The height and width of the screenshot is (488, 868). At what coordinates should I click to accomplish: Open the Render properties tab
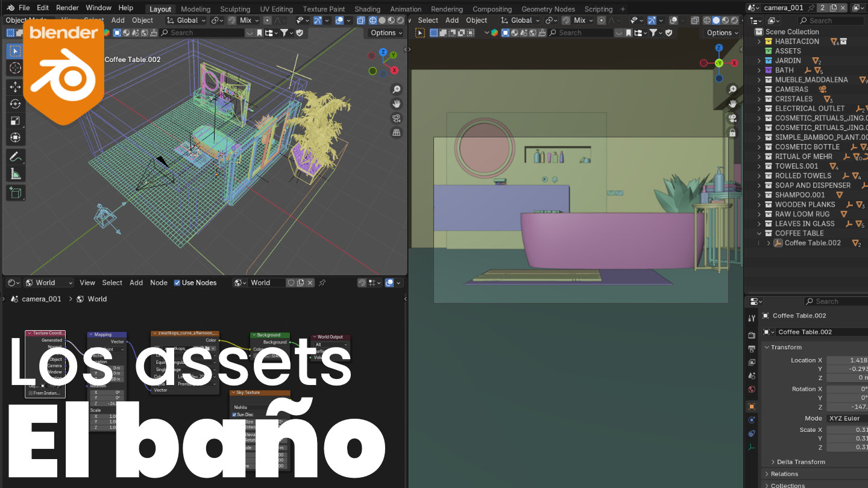[x=752, y=335]
